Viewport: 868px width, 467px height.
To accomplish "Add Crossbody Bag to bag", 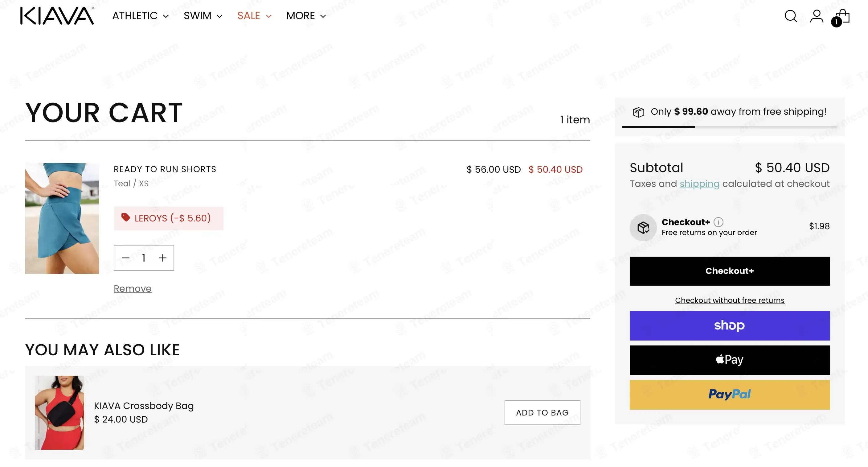I will pos(542,412).
